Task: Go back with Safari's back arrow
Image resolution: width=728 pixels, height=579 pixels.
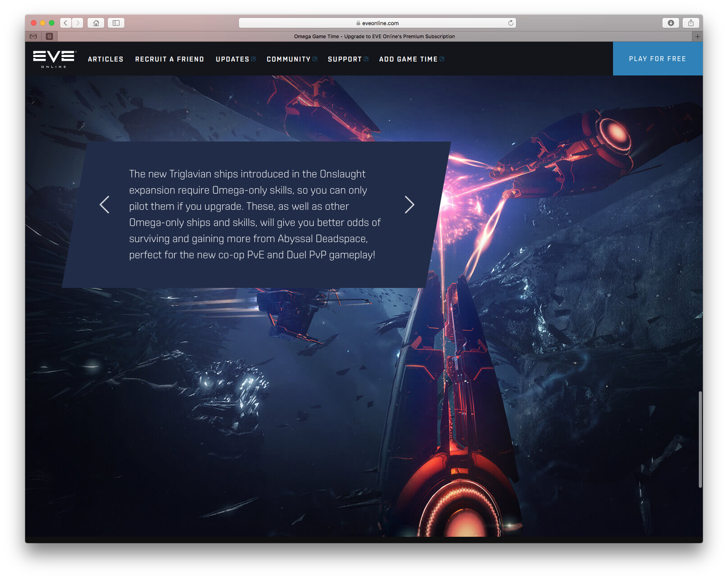Action: click(66, 23)
